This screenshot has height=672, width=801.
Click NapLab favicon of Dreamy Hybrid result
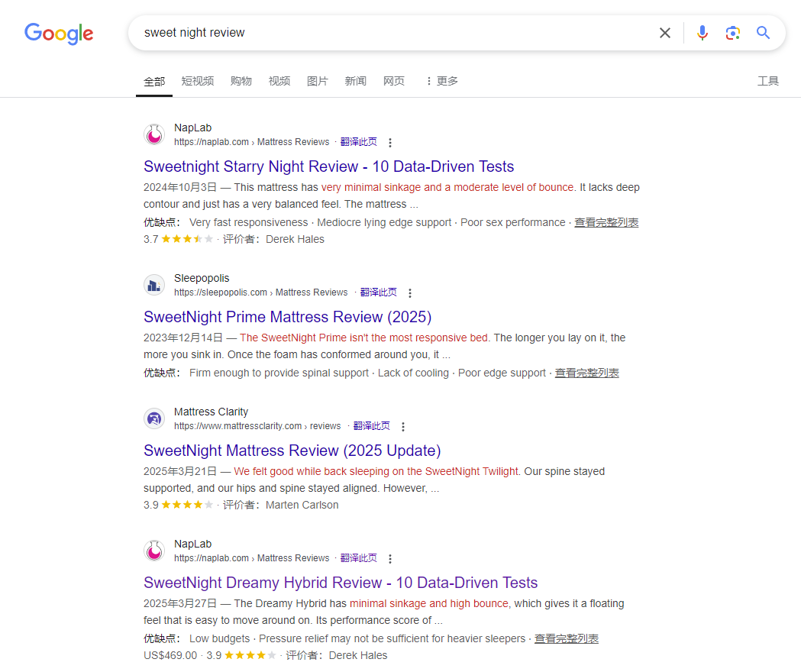[154, 551]
